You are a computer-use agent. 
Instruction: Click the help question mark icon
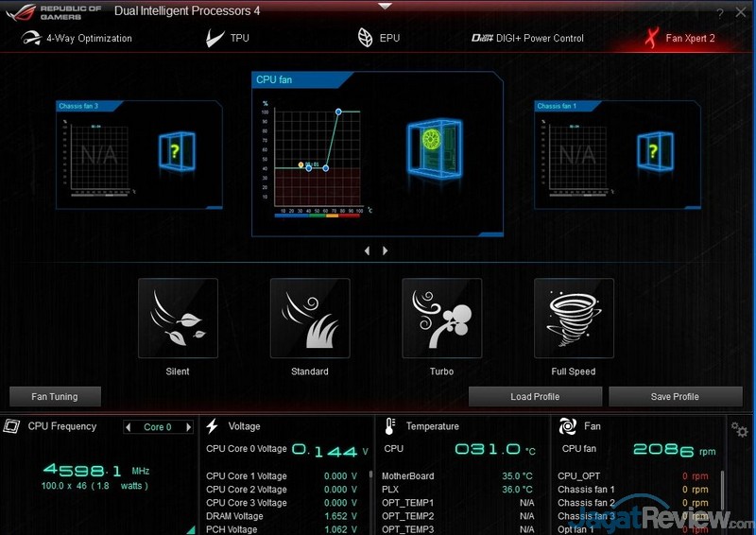(720, 13)
